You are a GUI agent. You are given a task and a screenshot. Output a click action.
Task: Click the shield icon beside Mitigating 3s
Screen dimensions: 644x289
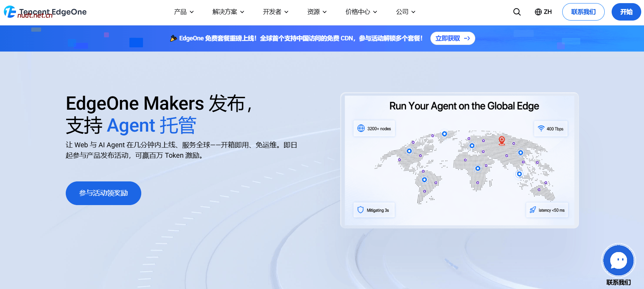tap(360, 210)
